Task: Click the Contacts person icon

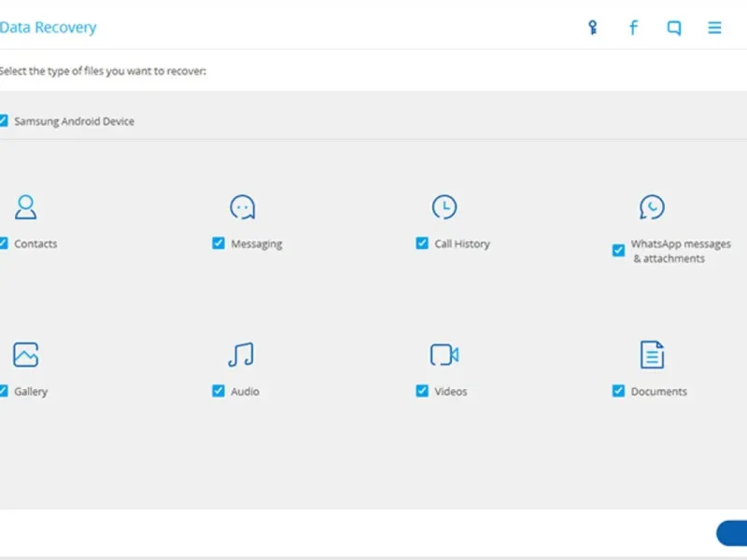Action: 26,206
